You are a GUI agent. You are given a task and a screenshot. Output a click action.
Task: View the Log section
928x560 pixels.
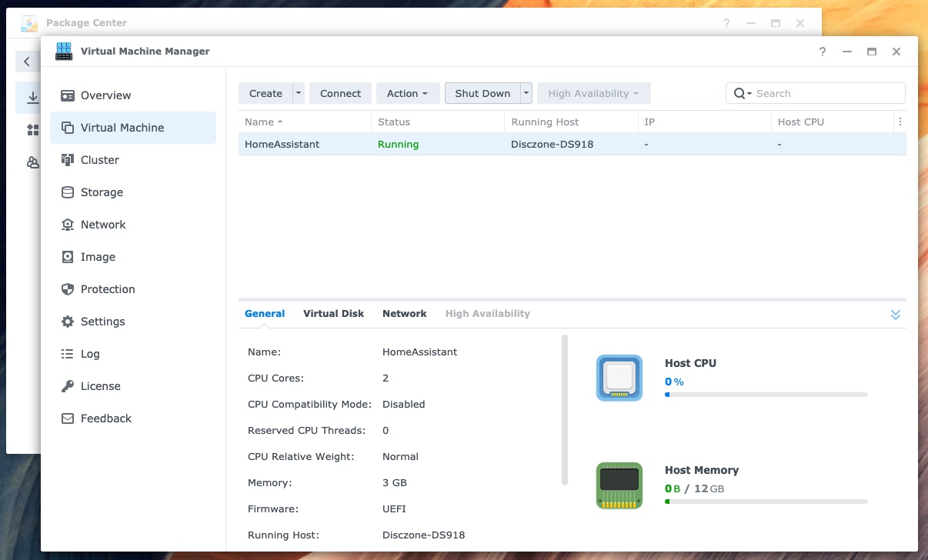133,354
